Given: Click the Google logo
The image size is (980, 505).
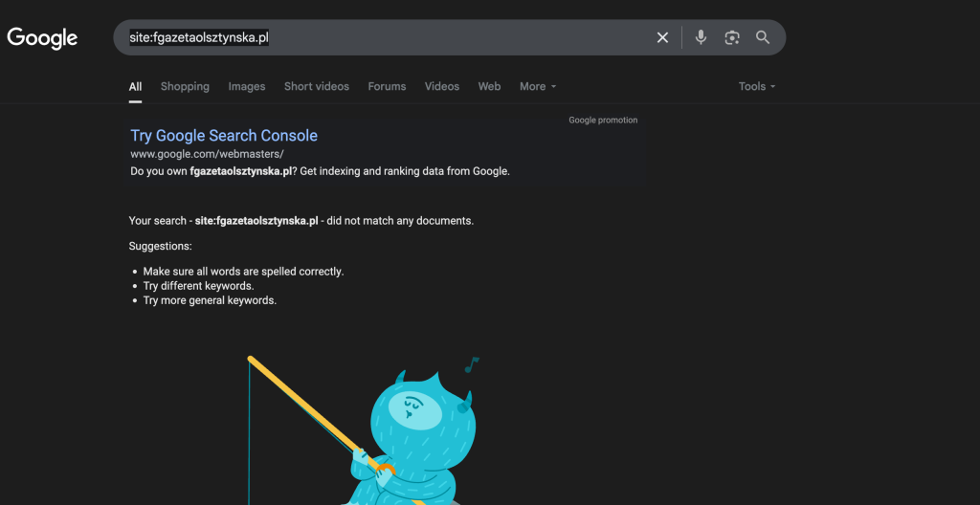Looking at the screenshot, I should point(42,38).
